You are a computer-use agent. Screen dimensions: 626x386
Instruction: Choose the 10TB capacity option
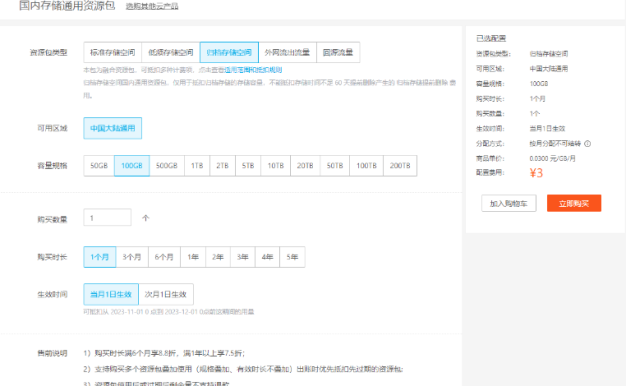[x=275, y=166]
